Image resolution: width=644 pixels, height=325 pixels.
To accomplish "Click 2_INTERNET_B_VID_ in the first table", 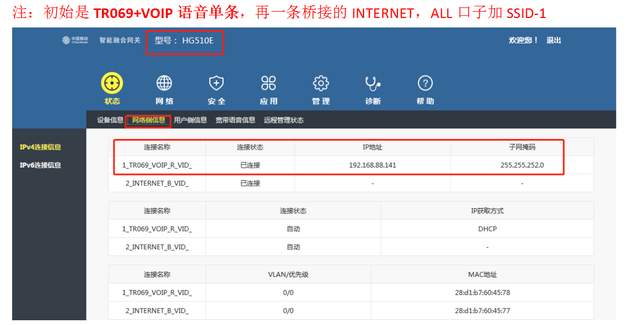I will pos(157,183).
